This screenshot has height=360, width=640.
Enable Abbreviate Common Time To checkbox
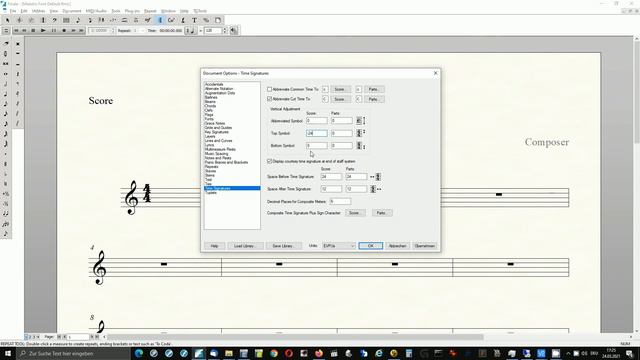pos(269,89)
